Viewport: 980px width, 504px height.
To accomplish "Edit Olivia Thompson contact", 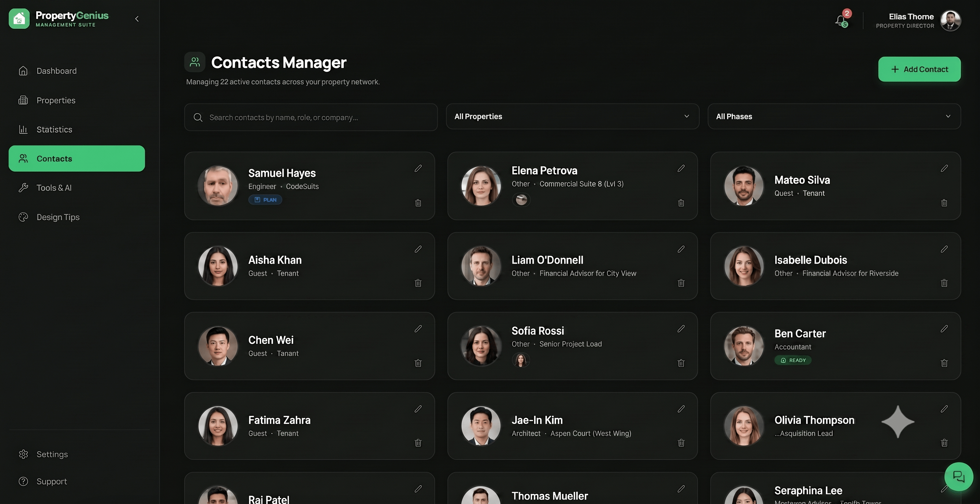I will [944, 409].
